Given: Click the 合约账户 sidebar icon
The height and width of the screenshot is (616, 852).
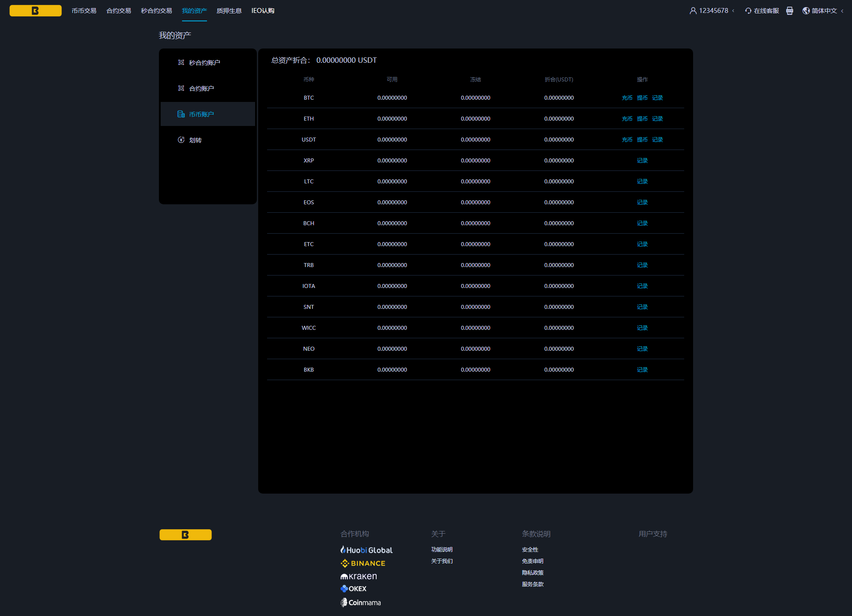Looking at the screenshot, I should pyautogui.click(x=181, y=88).
